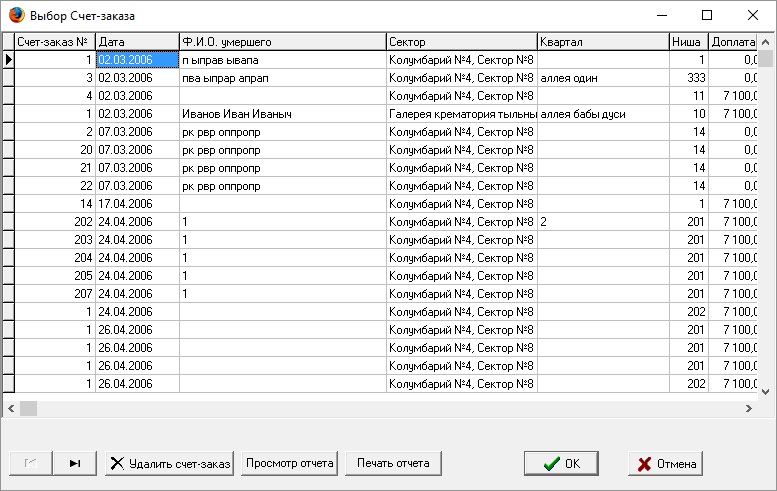This screenshot has width=777, height=491.
Task: Click horizontal scrollbar right arrow
Action: pyautogui.click(x=749, y=409)
